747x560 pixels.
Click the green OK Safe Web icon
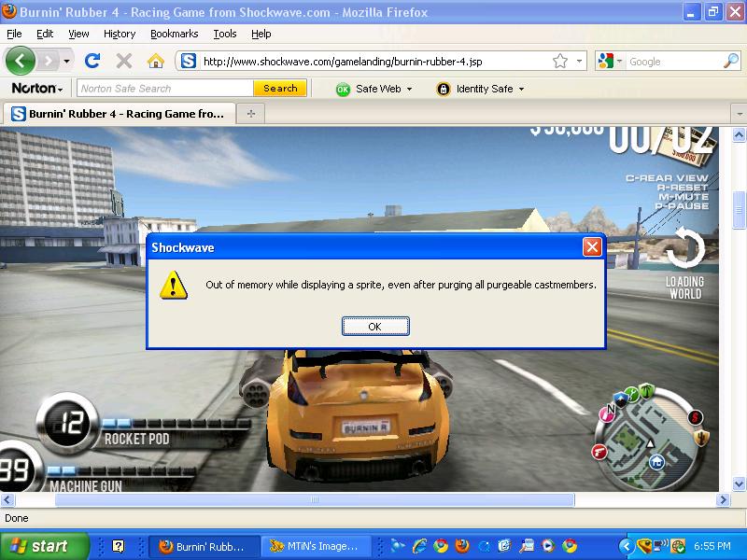[x=343, y=89]
